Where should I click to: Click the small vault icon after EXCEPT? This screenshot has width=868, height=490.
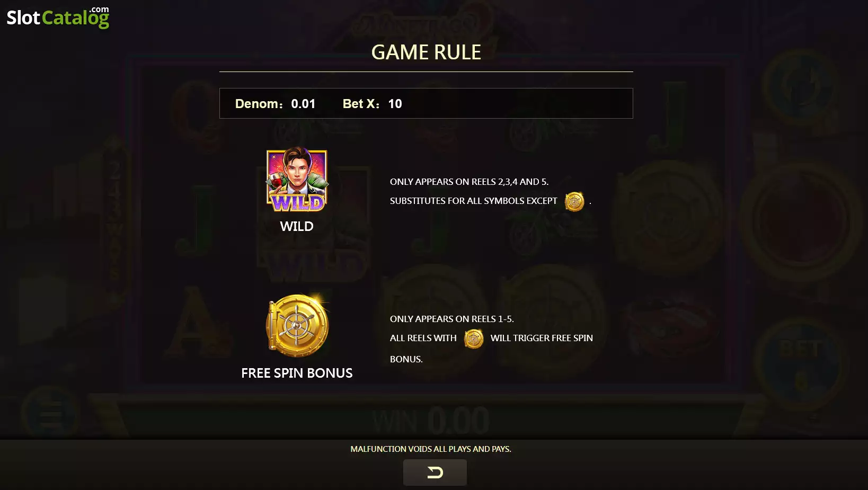click(574, 201)
